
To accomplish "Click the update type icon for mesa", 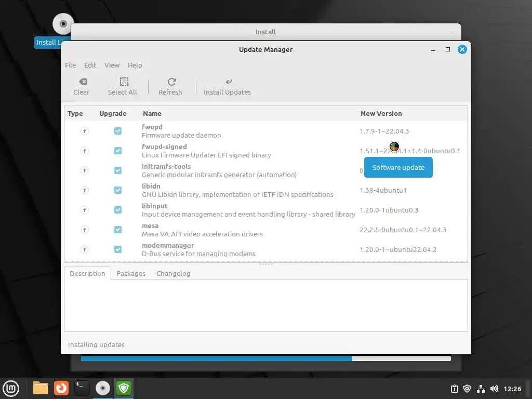I will [x=85, y=230].
